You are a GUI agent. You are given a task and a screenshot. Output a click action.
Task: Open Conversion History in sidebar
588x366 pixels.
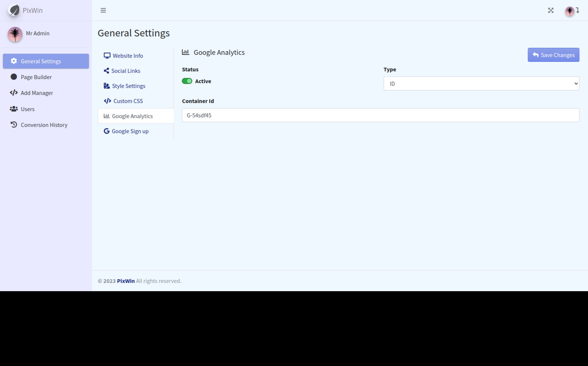coord(46,125)
